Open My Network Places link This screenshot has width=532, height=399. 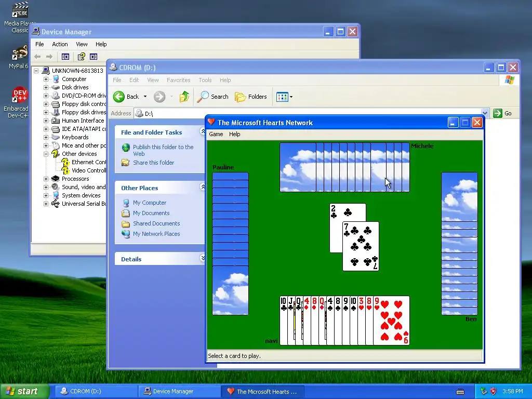156,234
